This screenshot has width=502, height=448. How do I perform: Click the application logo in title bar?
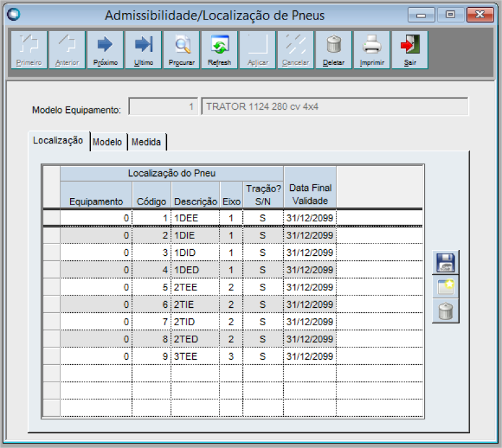14,14
